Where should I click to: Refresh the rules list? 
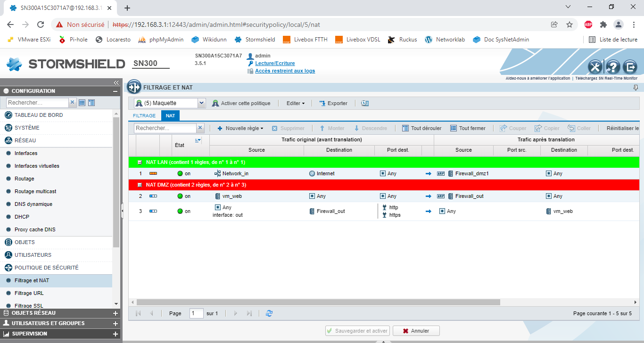point(269,313)
